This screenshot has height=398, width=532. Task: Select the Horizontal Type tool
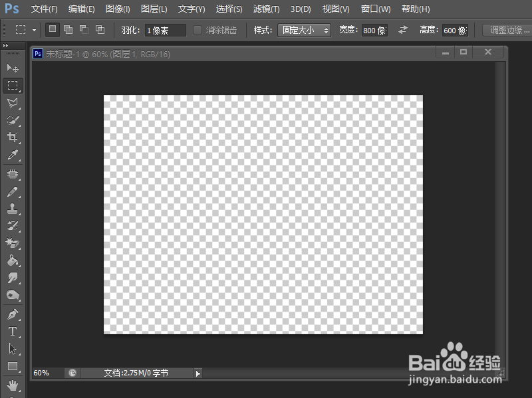(x=13, y=331)
